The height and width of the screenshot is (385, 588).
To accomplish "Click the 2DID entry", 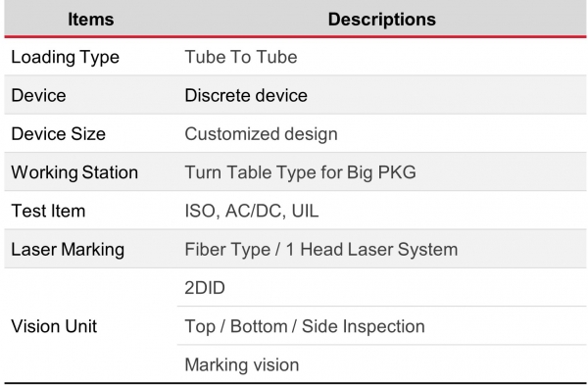I will coord(205,288).
